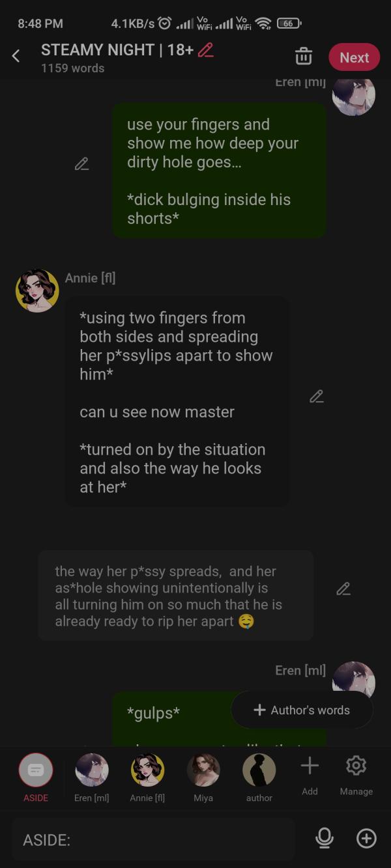Tap Eren's avatar at top right

click(354, 95)
